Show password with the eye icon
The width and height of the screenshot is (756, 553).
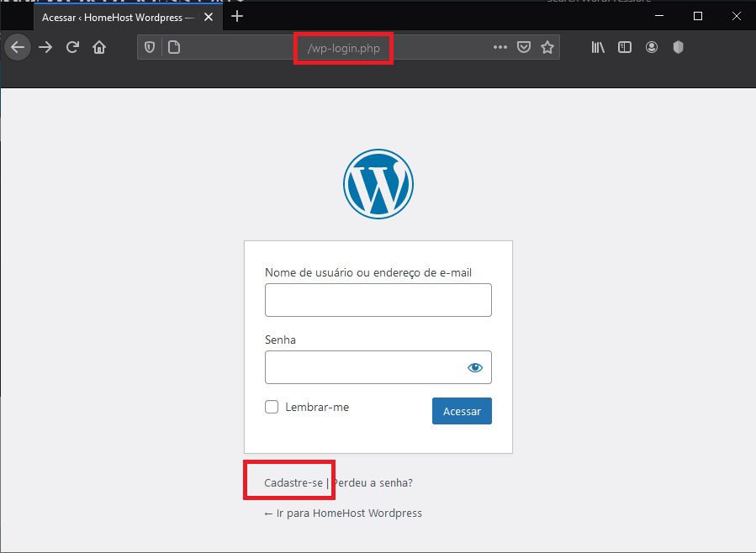pyautogui.click(x=475, y=367)
